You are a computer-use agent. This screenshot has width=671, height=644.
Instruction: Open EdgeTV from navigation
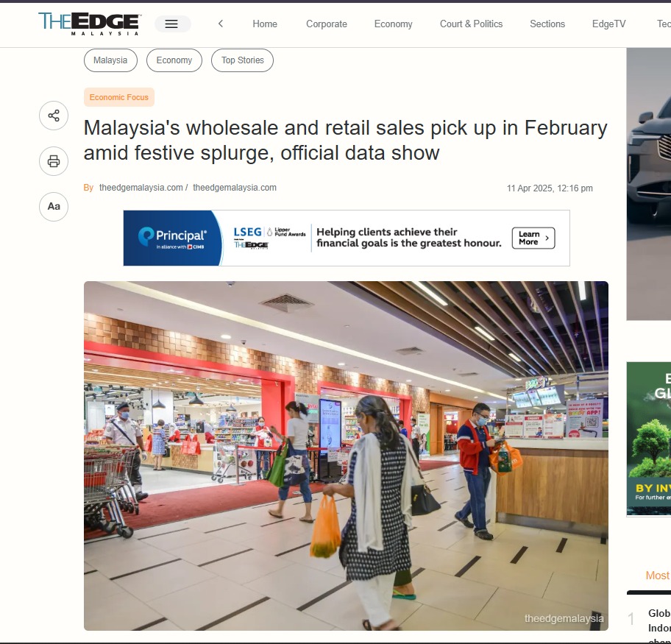[x=608, y=24]
